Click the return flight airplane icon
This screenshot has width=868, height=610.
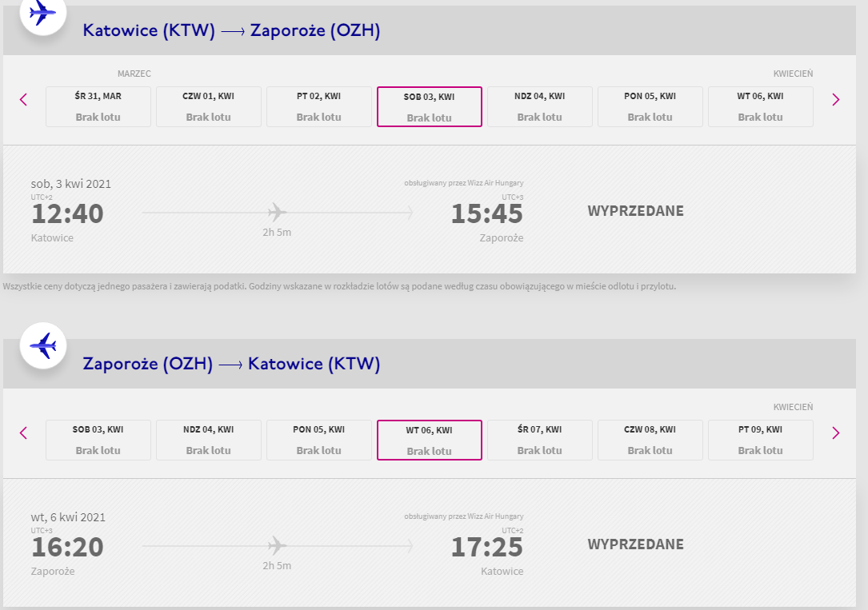click(x=43, y=346)
